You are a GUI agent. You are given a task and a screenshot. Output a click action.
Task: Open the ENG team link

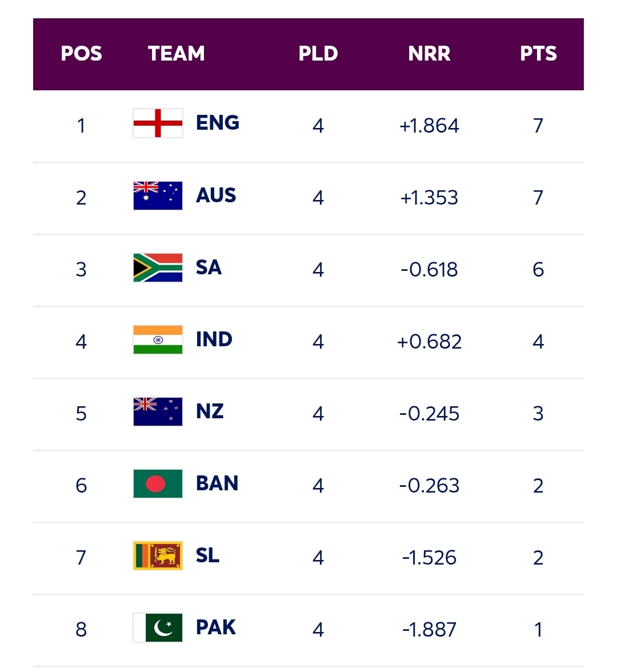click(x=217, y=123)
